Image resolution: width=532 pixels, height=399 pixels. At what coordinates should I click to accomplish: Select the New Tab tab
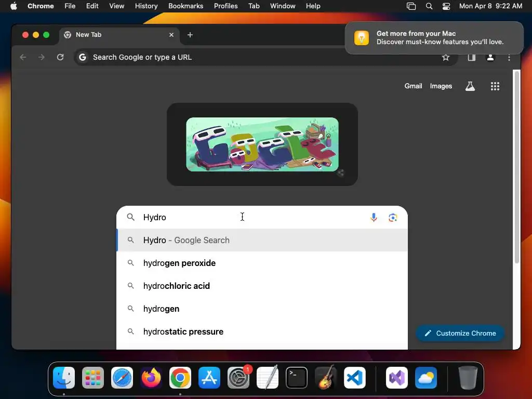(119, 35)
